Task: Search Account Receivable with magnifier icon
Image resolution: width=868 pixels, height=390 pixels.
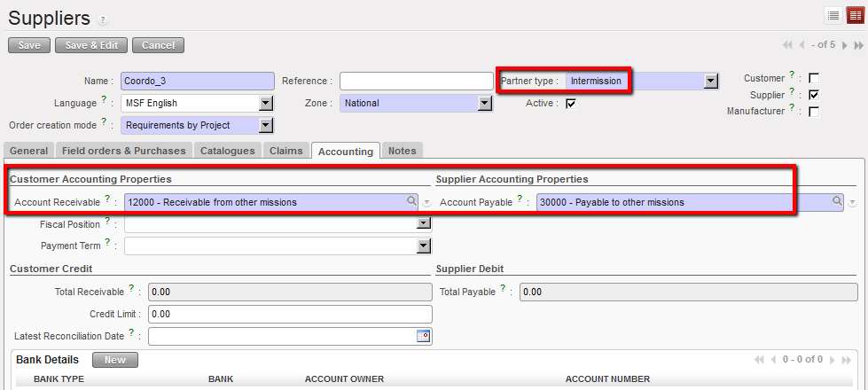Action: tap(411, 202)
